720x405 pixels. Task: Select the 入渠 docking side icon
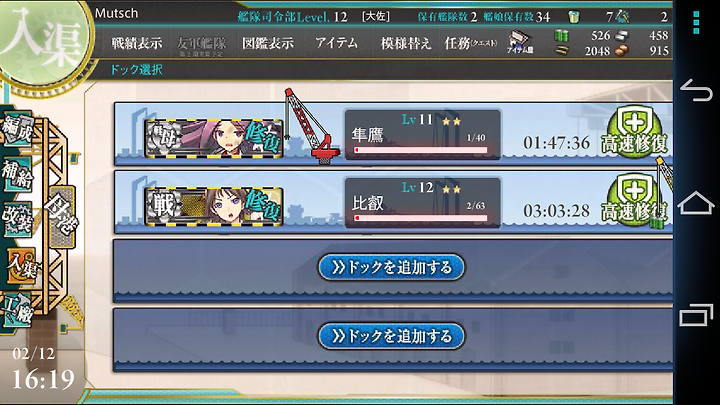(x=21, y=265)
